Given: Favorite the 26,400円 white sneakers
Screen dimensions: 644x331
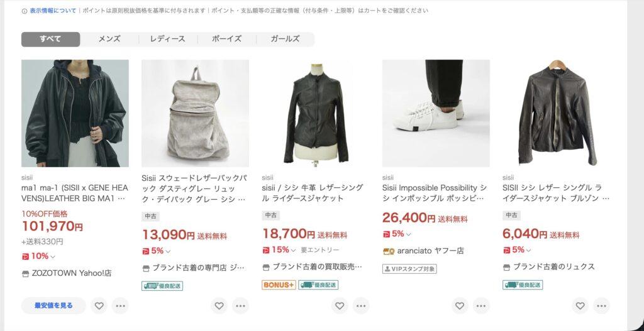Looking at the screenshot, I should coord(460,306).
